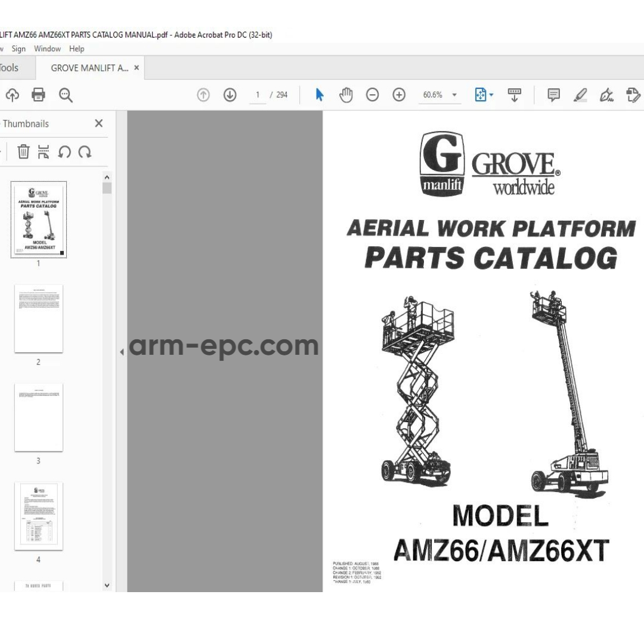
Task: Go to next page arrow
Action: (x=230, y=95)
